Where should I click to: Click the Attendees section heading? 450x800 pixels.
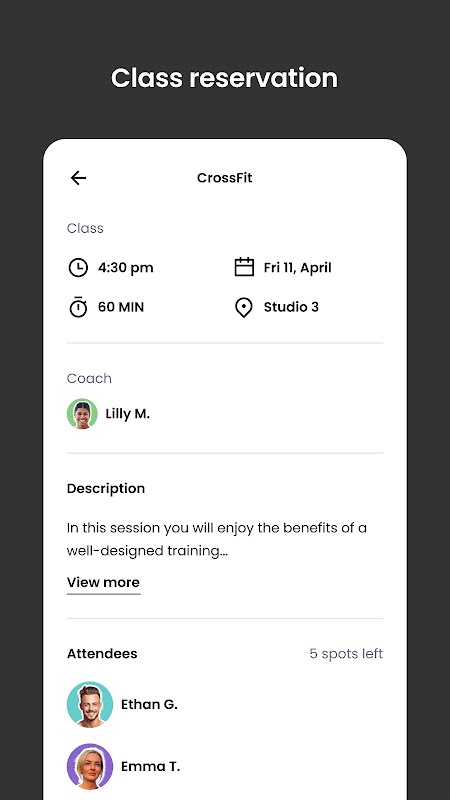[x=102, y=654]
